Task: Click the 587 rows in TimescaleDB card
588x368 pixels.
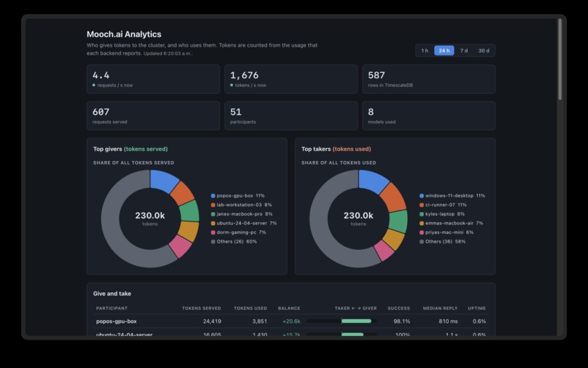Action: 429,79
